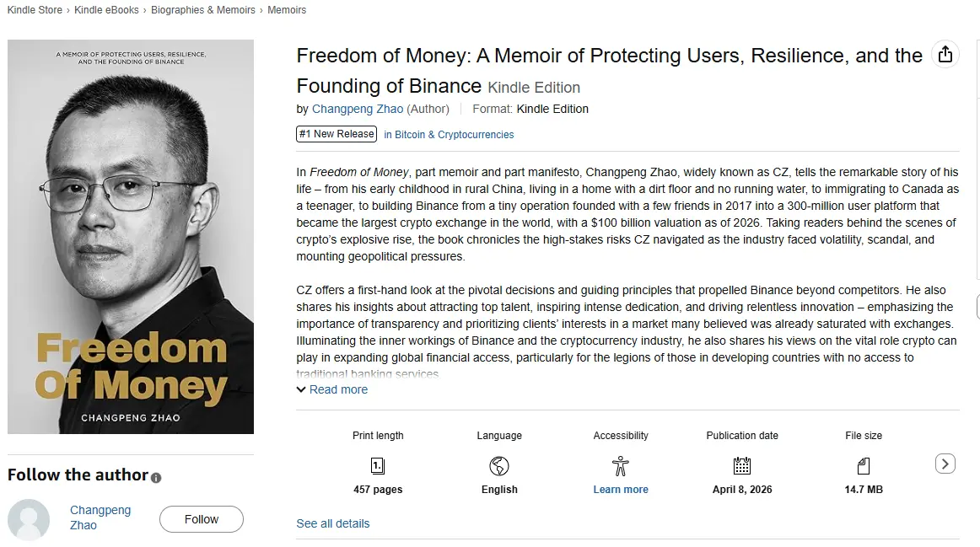
Task: Click the #1 New Release badge
Action: 336,134
